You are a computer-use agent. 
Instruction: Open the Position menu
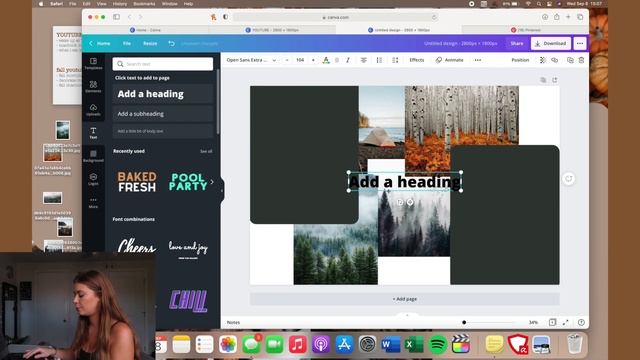[520, 60]
